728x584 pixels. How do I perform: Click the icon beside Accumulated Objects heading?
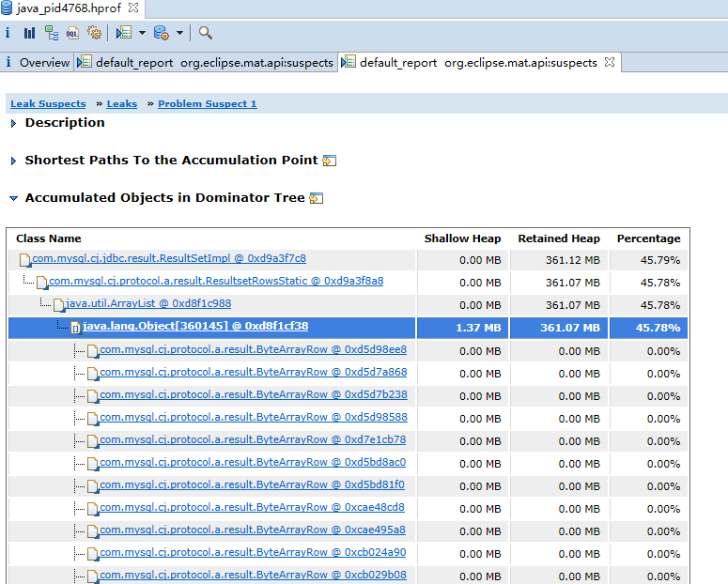pos(317,198)
